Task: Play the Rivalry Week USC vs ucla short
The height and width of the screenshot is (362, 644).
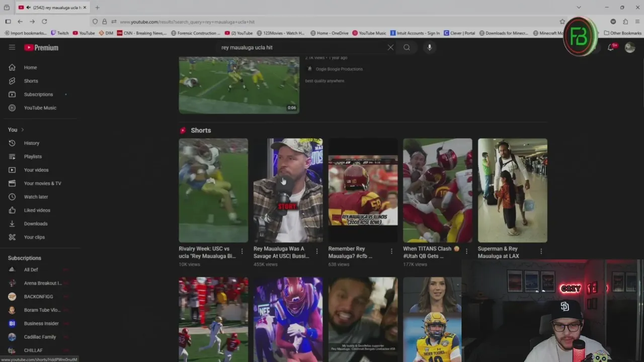Action: click(213, 191)
